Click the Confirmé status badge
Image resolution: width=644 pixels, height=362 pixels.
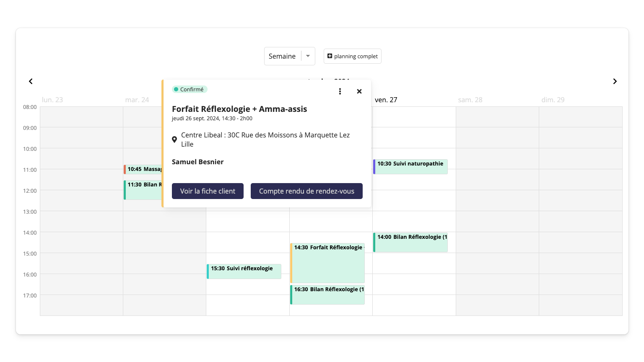[190, 89]
